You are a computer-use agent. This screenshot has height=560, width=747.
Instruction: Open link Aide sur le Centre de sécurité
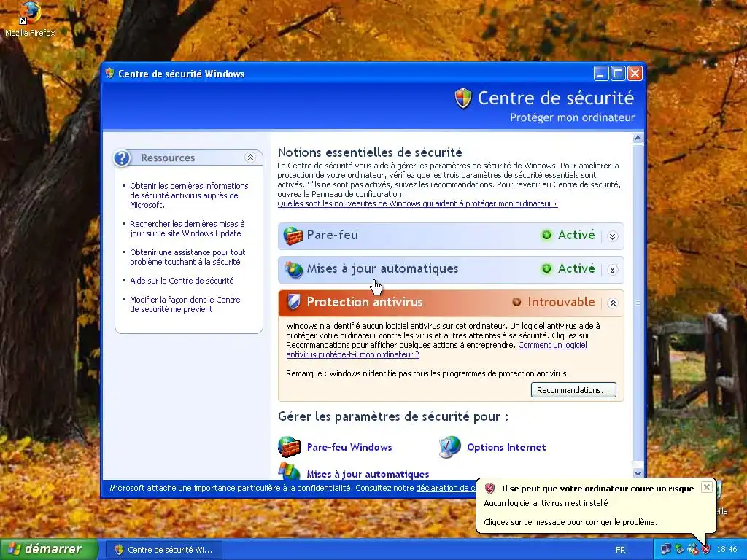tap(182, 281)
